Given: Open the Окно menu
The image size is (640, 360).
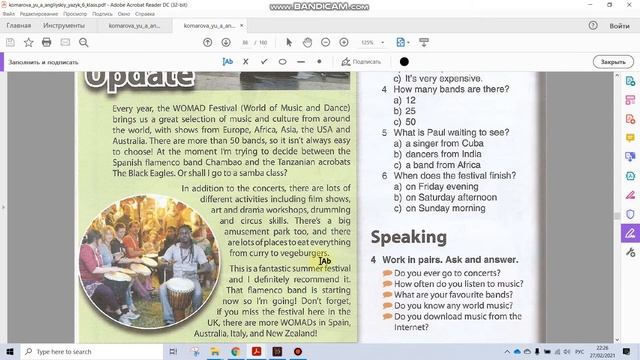Looking at the screenshot, I should pos(124,14).
